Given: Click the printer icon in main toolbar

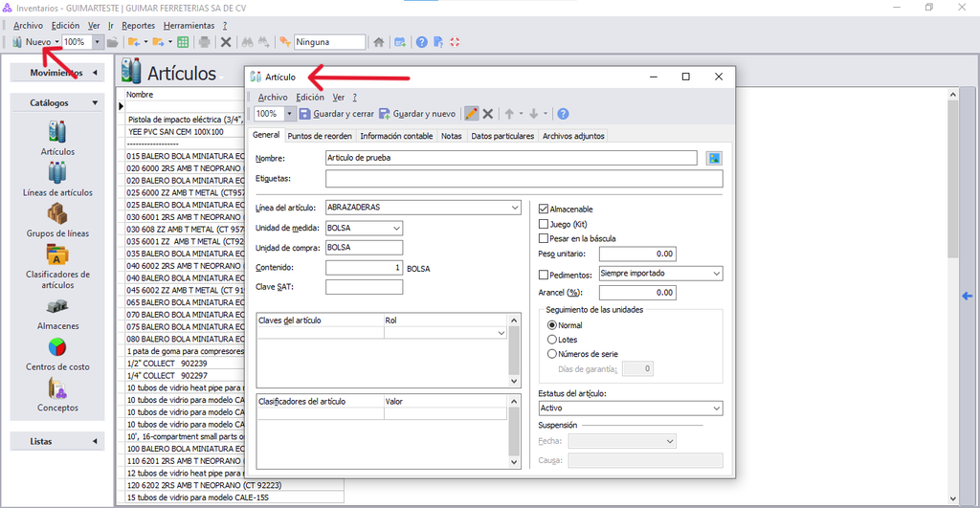Looking at the screenshot, I should 205,42.
